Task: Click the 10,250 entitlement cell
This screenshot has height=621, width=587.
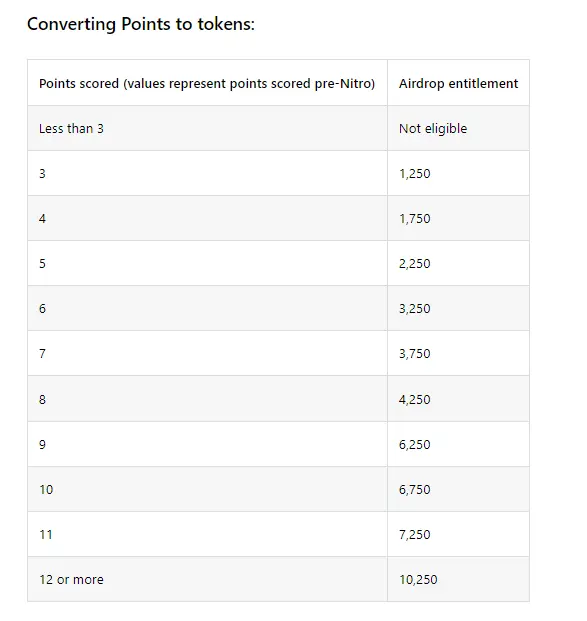Action: pyautogui.click(x=458, y=579)
